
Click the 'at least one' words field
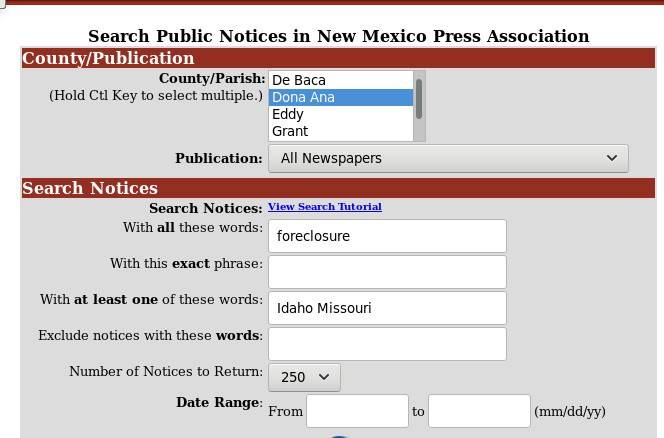coord(387,308)
